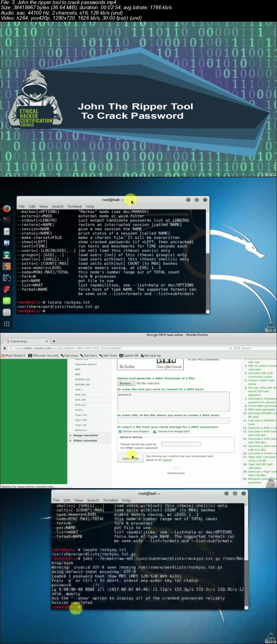Select SHA-1 in hash sidebar
This screenshot has width=277, height=644.
point(79,389)
